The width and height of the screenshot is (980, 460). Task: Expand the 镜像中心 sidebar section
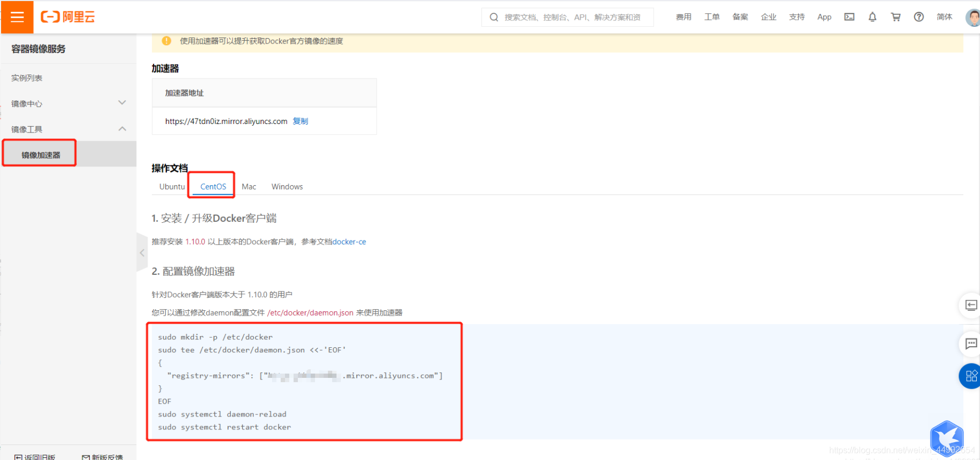point(69,103)
